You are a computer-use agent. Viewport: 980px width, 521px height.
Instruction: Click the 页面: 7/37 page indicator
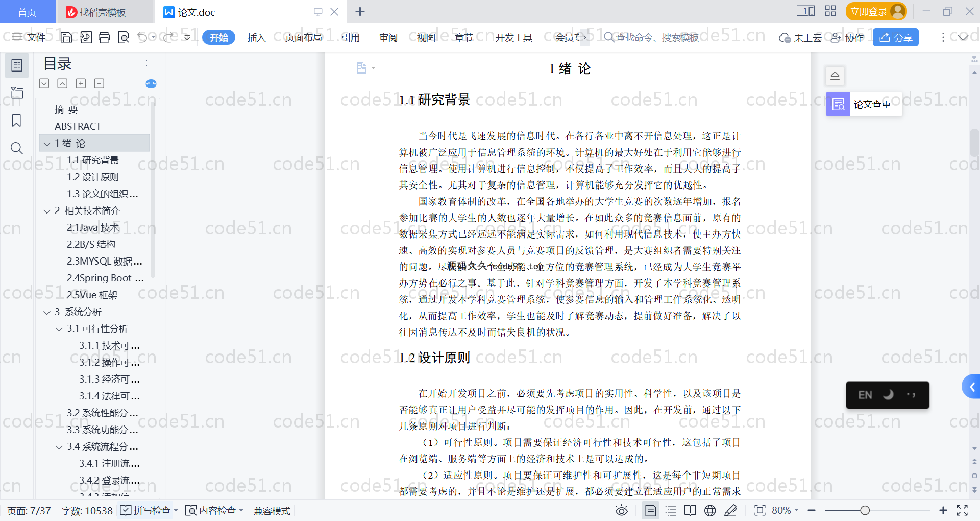click(x=29, y=511)
